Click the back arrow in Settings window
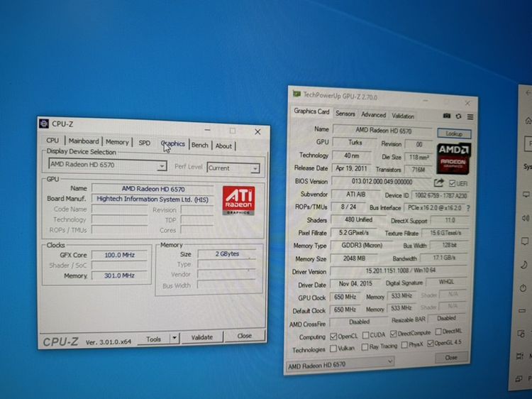 coord(528,93)
